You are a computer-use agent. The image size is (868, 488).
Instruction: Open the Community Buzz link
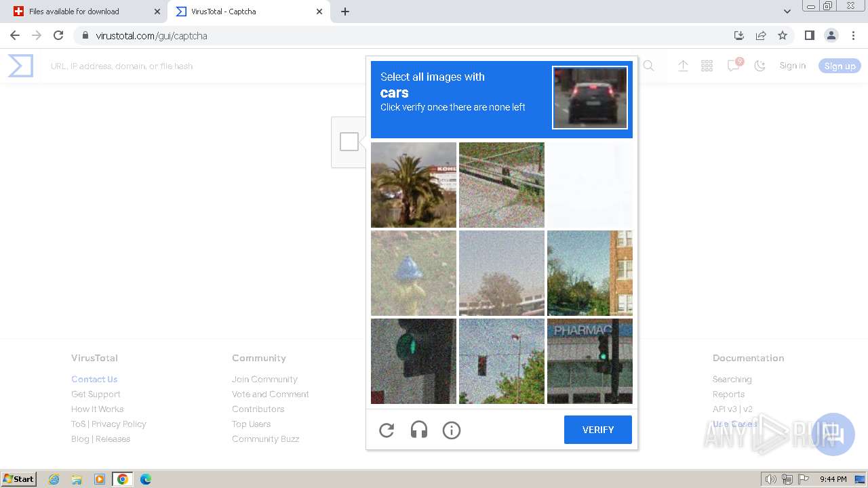pos(265,439)
